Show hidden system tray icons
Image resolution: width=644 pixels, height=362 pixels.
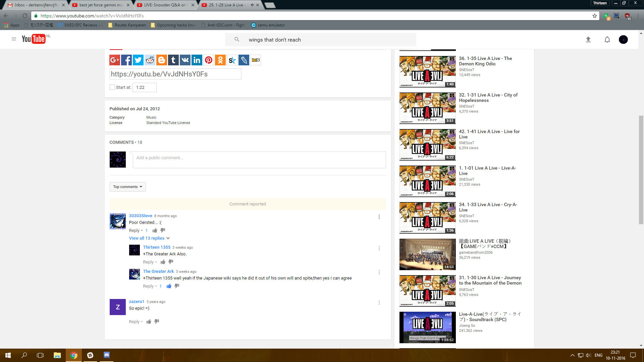point(573,355)
